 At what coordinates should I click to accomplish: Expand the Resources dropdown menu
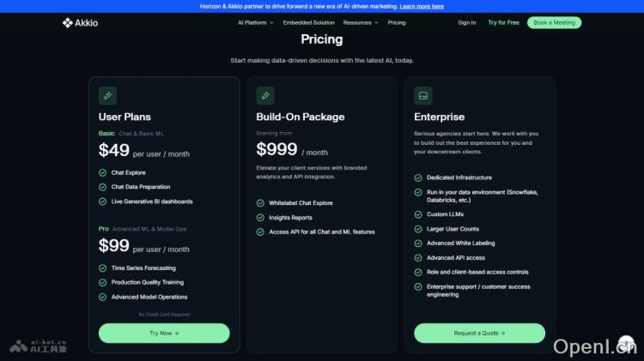click(360, 23)
